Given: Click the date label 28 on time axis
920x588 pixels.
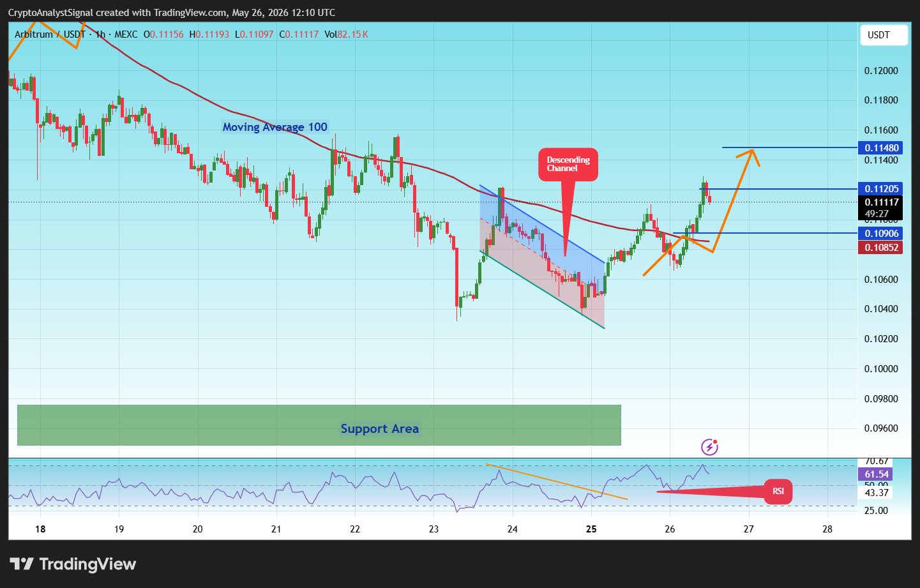Looking at the screenshot, I should (827, 529).
